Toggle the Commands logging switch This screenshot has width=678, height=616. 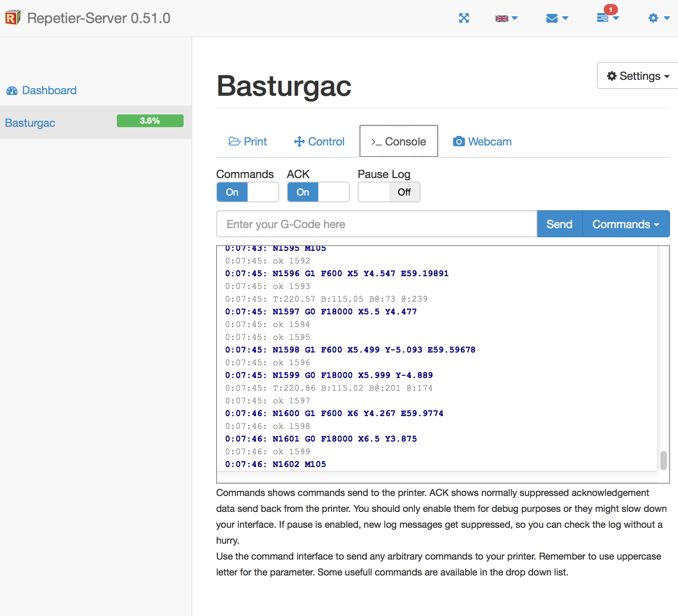point(247,192)
